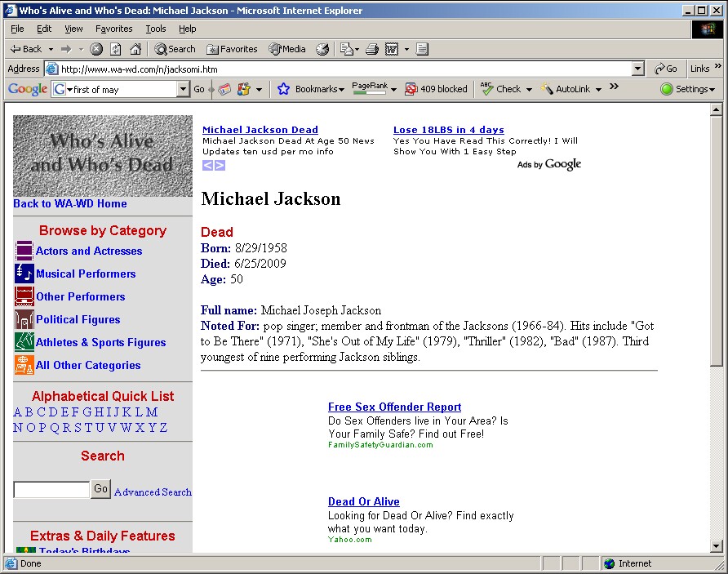Click the Who's Alive and Who's Dead banner image
The width and height of the screenshot is (728, 574).
click(103, 156)
